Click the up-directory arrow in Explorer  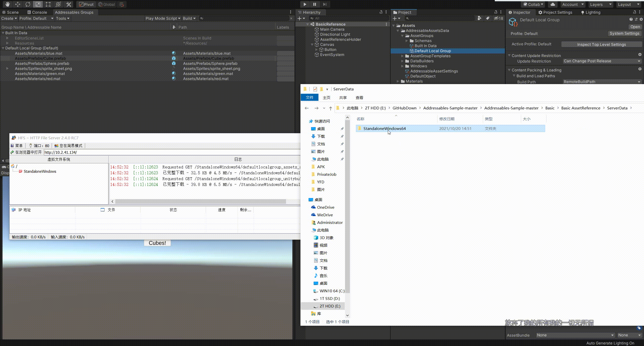330,108
